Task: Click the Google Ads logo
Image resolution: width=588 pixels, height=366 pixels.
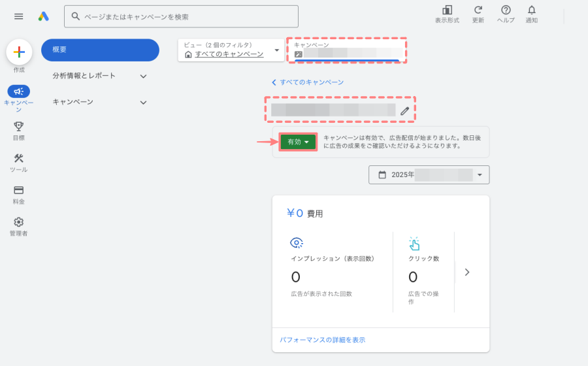Action: 44,16
